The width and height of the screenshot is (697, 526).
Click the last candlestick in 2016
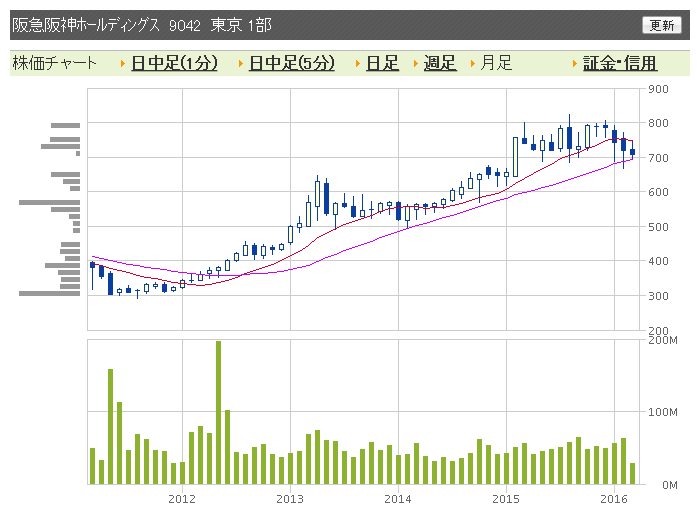pos(633,153)
